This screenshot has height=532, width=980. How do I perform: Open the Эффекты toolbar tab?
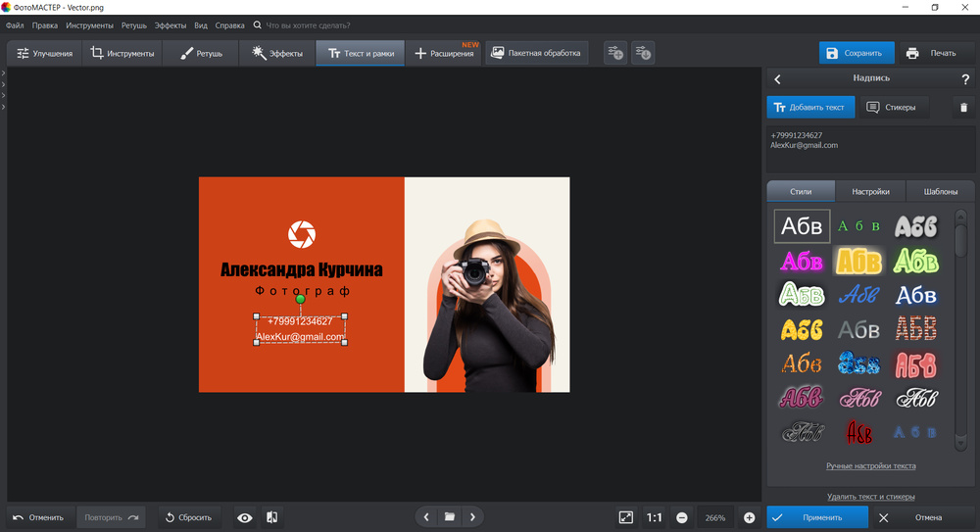277,53
